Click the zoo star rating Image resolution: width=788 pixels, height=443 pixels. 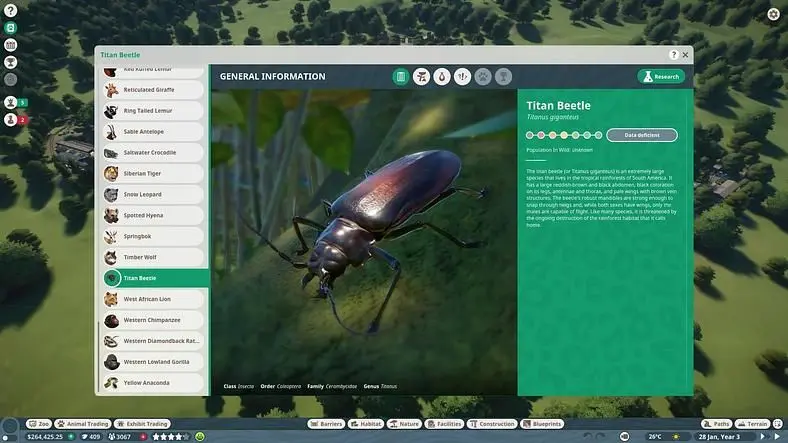click(171, 437)
